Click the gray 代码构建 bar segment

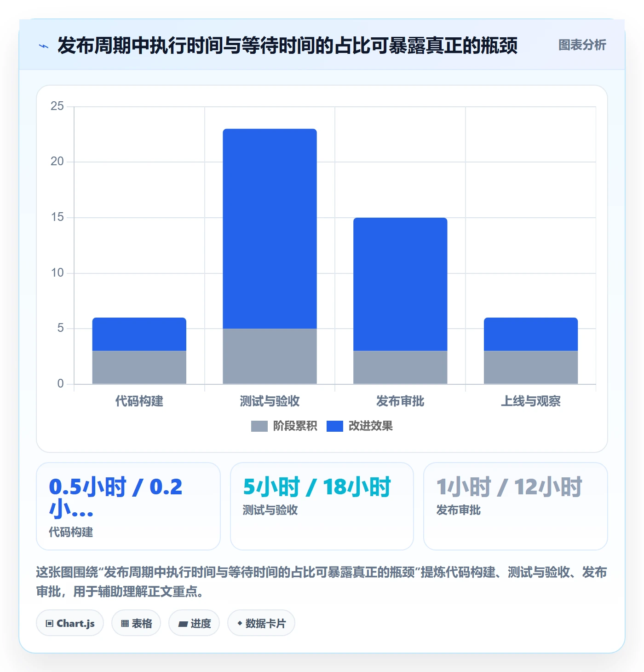point(139,367)
